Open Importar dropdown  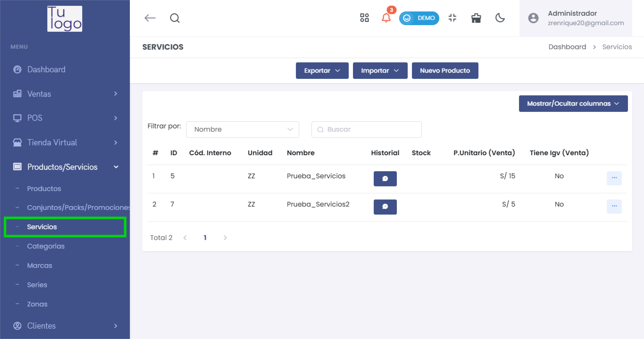380,71
